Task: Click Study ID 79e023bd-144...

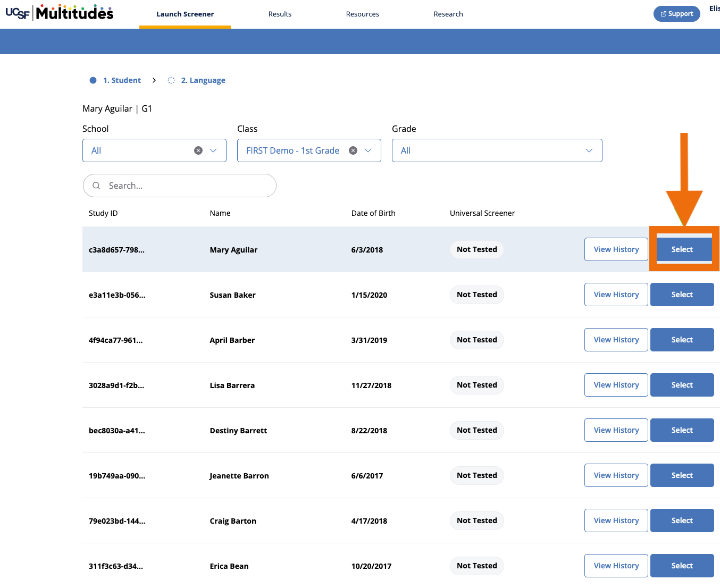Action: [x=117, y=521]
